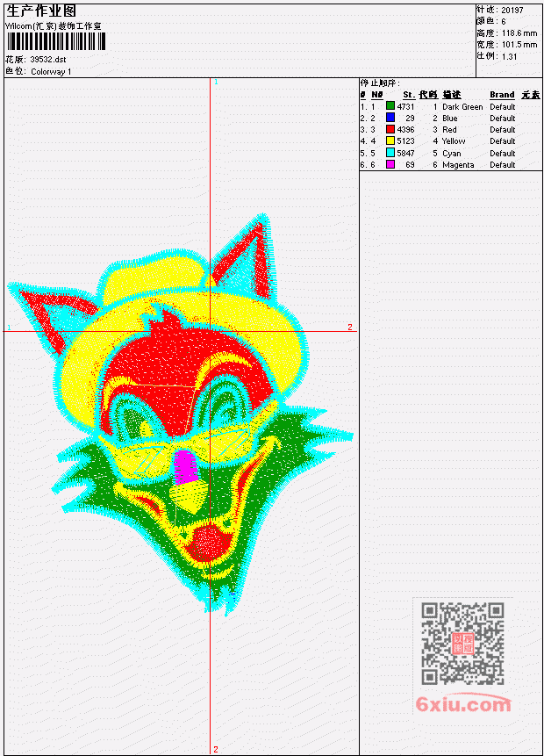Click the '1' marker at horizontal crosshair's left end
The height and width of the screenshot is (756, 544).
pos(9,328)
